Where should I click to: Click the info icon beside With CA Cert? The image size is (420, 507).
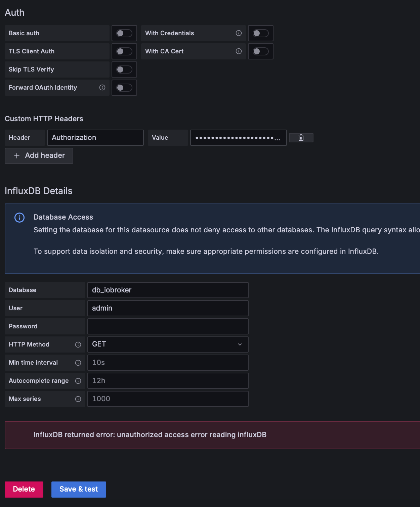(239, 51)
